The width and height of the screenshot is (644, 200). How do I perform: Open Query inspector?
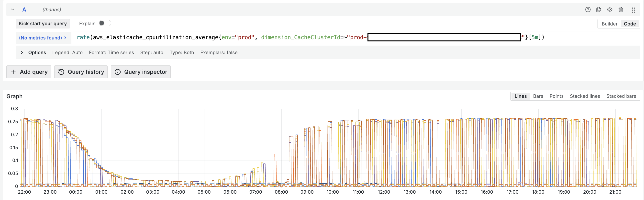pyautogui.click(x=141, y=72)
